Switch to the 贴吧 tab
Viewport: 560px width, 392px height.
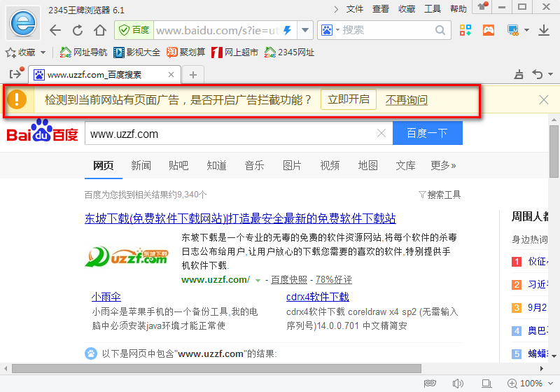tap(178, 165)
